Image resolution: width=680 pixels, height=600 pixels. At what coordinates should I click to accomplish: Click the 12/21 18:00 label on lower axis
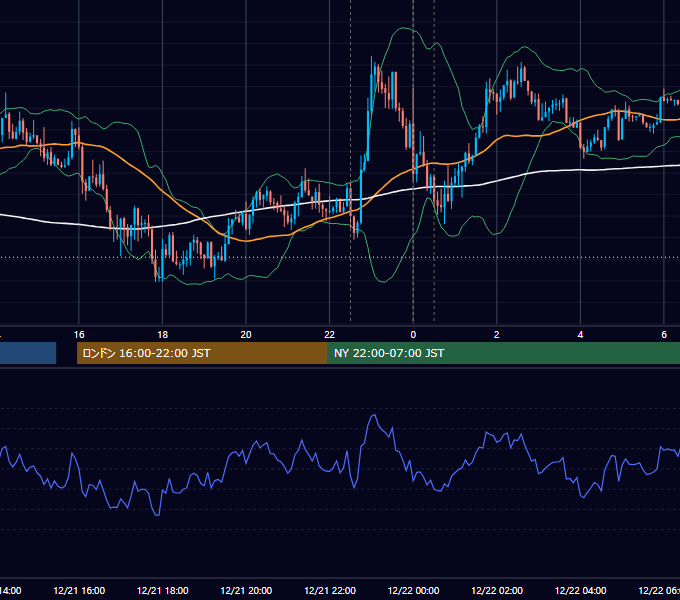point(163,591)
